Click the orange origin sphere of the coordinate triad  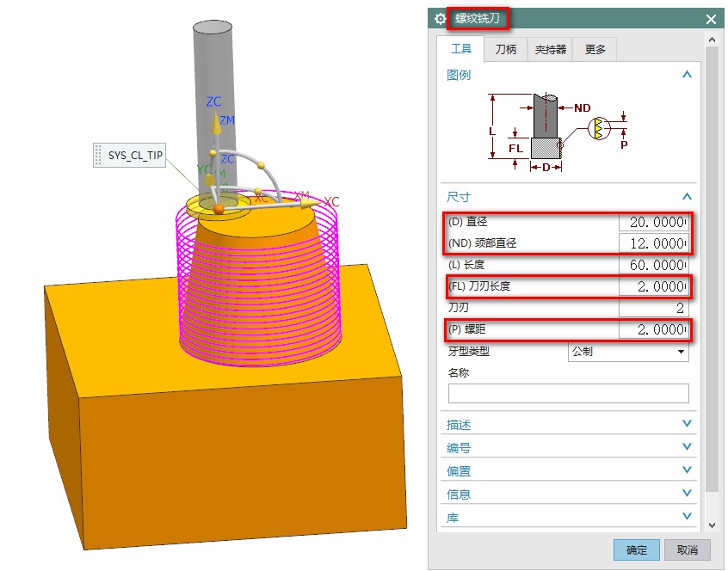(219, 209)
